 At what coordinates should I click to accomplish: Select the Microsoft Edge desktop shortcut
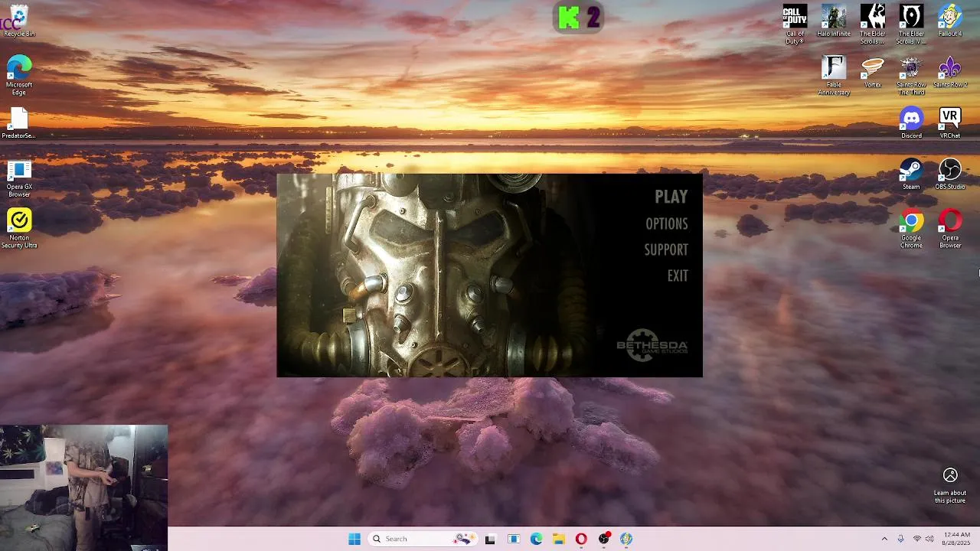(19, 76)
